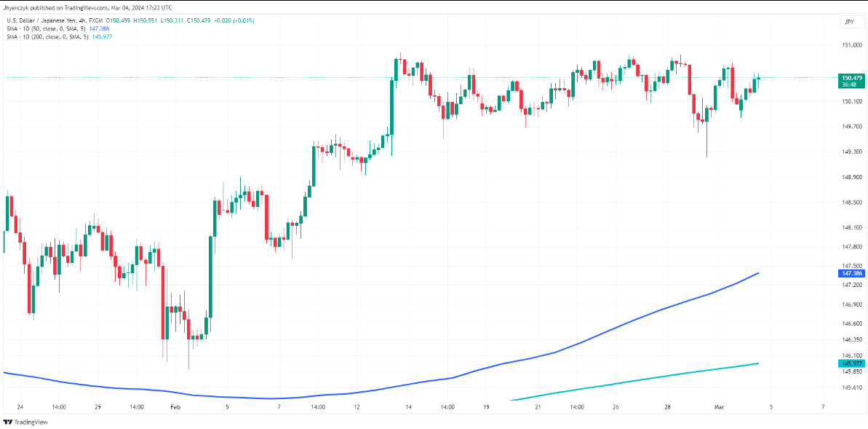Click the 12 date label on time axis
Viewport: 868px width, 429px height.
(356, 406)
